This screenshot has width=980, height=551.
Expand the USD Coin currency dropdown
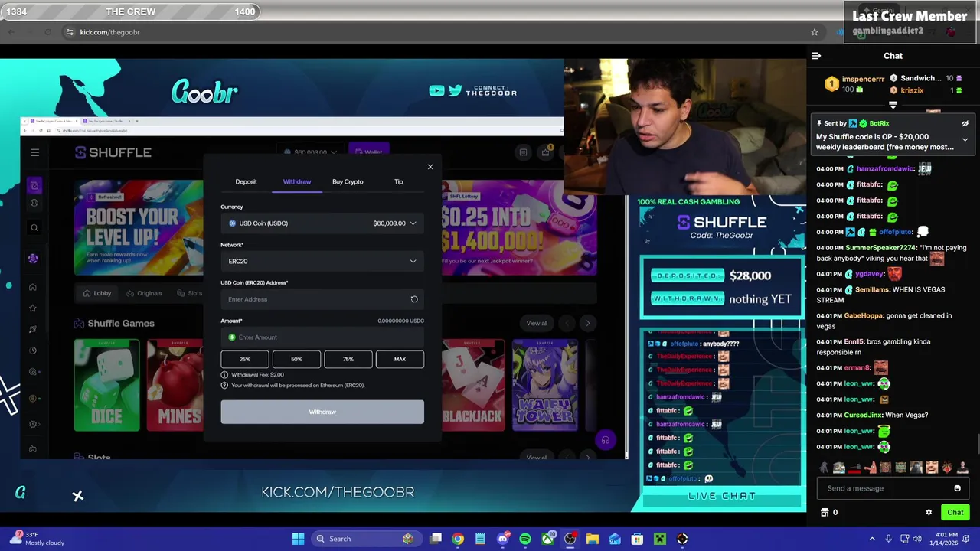pos(322,223)
